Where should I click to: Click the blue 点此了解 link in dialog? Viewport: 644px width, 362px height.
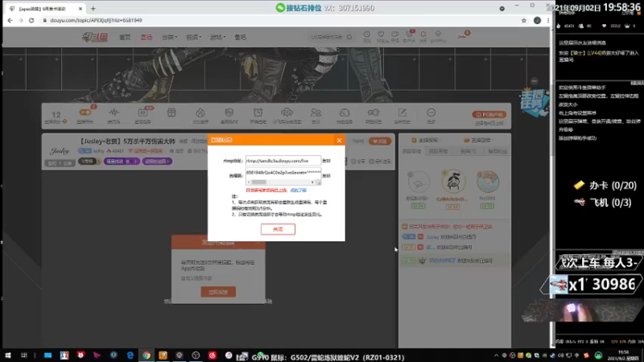pyautogui.click(x=299, y=191)
